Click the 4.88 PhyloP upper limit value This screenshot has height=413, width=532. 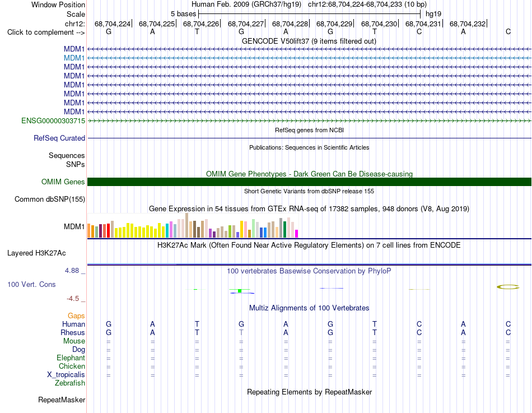point(72,271)
